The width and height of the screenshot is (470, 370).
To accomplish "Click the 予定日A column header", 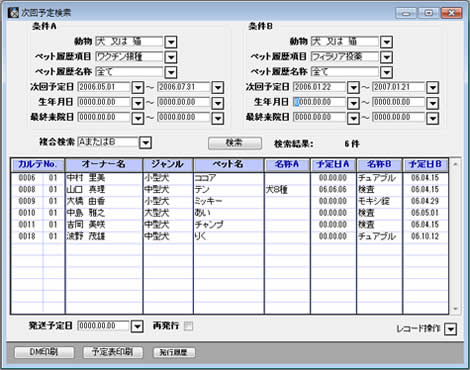I will (333, 164).
